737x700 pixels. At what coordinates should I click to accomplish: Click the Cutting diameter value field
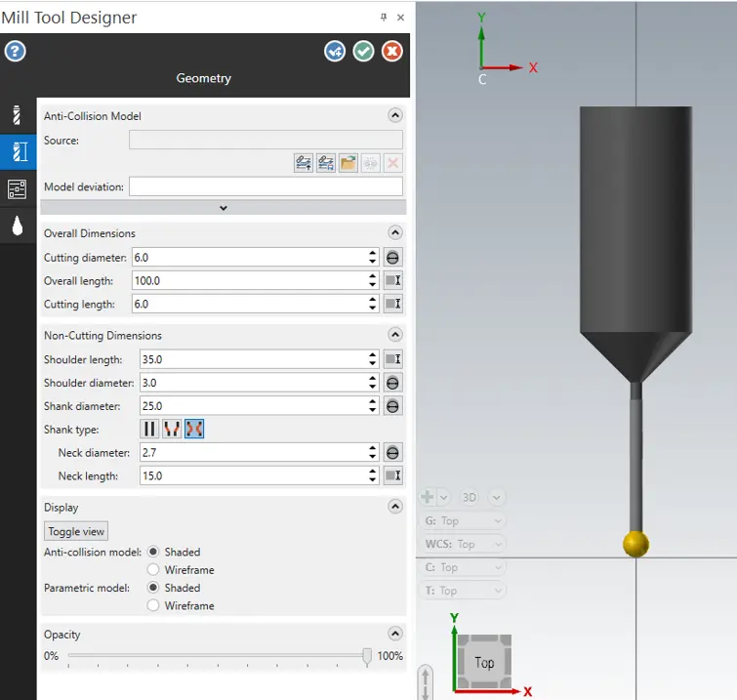point(250,258)
